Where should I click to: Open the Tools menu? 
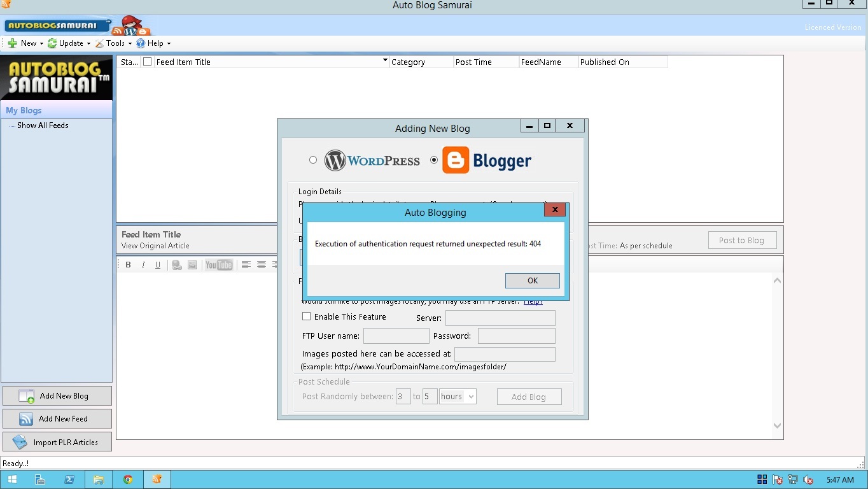tap(115, 43)
